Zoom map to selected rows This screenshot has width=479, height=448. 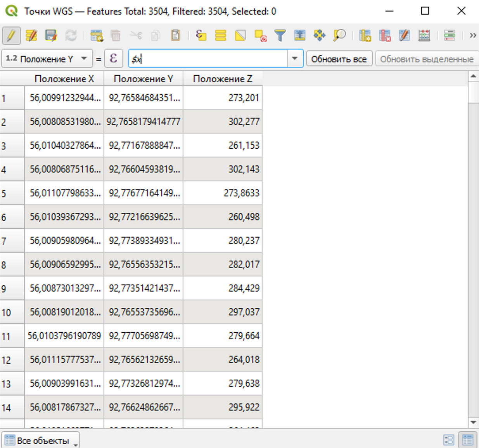click(x=339, y=36)
